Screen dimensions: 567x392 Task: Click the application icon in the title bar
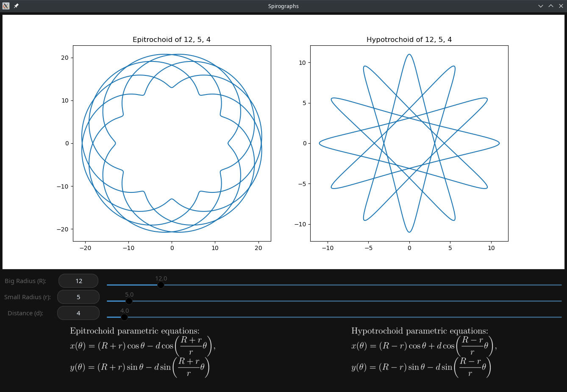pyautogui.click(x=6, y=6)
